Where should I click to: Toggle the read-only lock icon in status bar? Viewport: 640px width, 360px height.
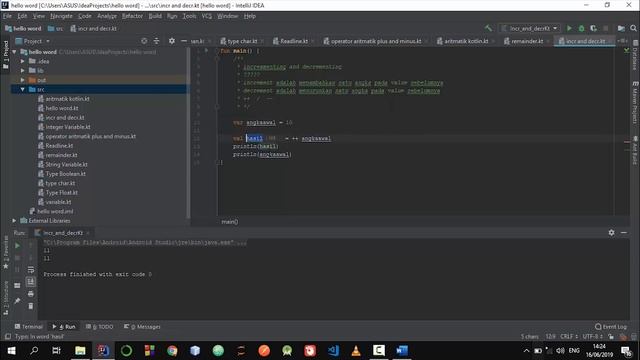[x=611, y=337]
